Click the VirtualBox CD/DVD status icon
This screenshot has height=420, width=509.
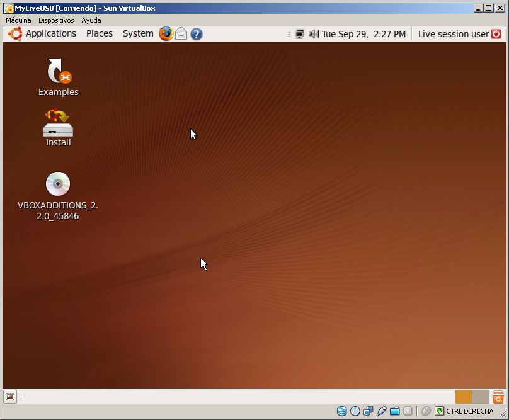[355, 411]
